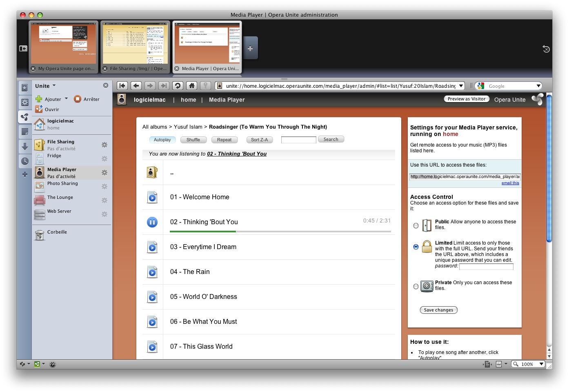Click Arrêter to stop Unite
The width and height of the screenshot is (569, 392).
click(87, 99)
